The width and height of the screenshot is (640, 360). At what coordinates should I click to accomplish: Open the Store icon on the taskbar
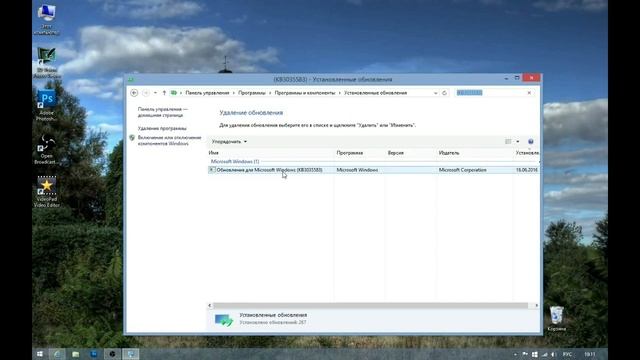tap(94, 354)
